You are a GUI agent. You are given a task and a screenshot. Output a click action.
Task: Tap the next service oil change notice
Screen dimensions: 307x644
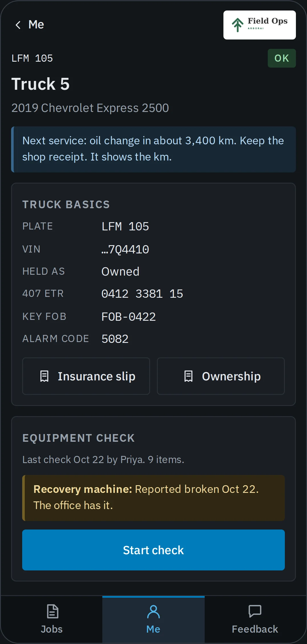[x=153, y=149]
